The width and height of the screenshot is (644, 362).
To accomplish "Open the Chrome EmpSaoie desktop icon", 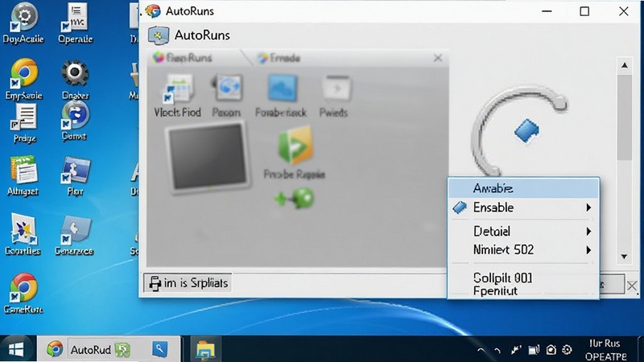I will point(24,79).
